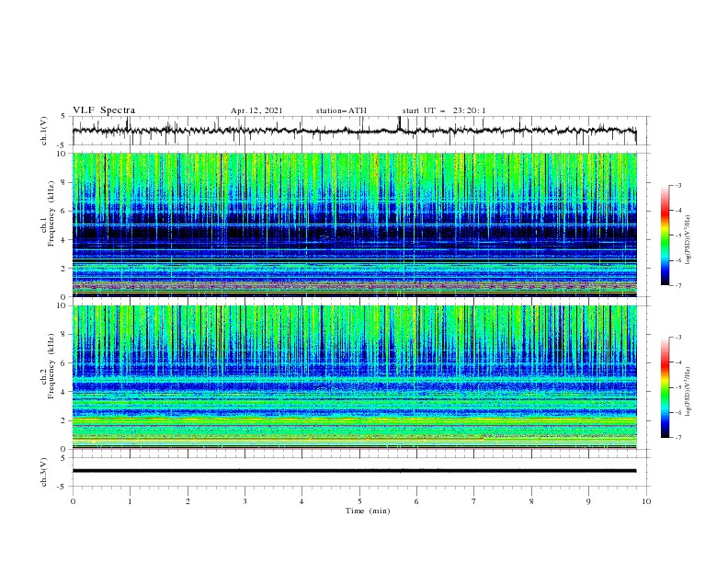This screenshot has width=728, height=563.
Task: Click the time axis tick label '0'
Action: [73, 501]
